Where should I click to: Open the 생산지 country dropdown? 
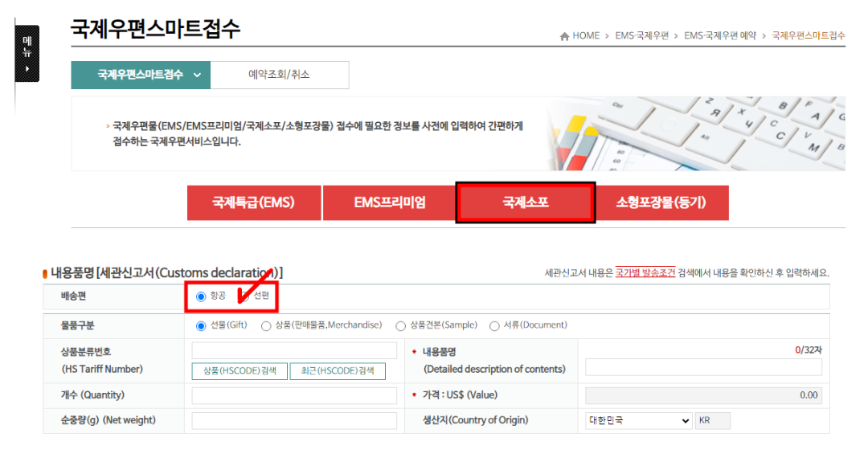point(637,420)
